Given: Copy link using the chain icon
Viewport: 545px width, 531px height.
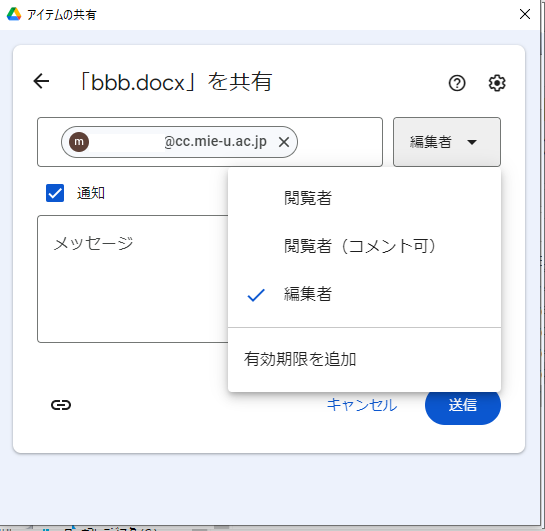Looking at the screenshot, I should [61, 405].
